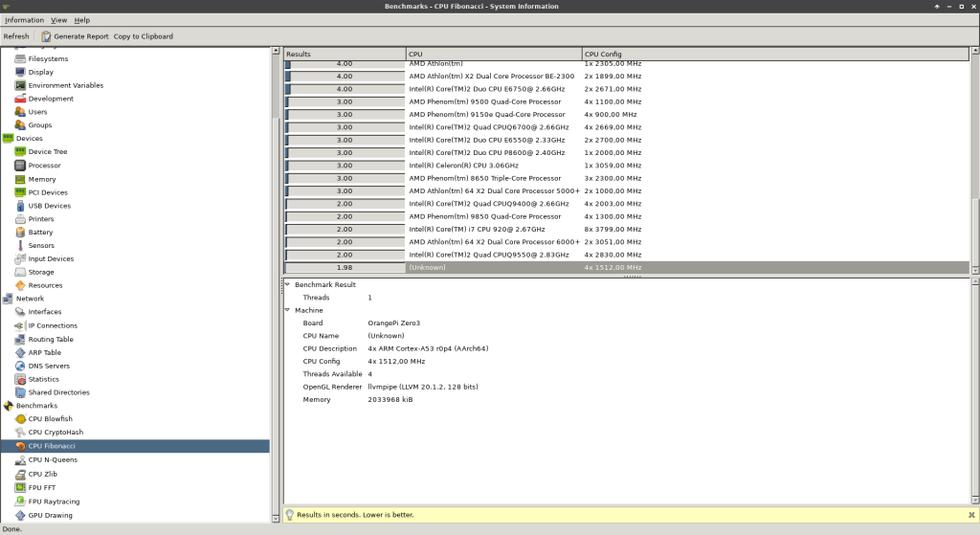This screenshot has width=980, height=535.
Task: Select the Memory device icon
Action: (20, 179)
